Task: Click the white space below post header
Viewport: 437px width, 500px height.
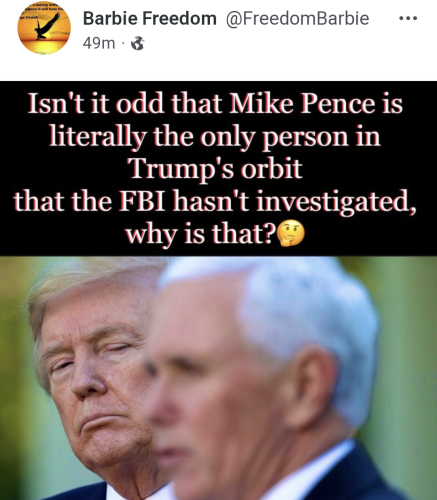Action: tap(218, 68)
